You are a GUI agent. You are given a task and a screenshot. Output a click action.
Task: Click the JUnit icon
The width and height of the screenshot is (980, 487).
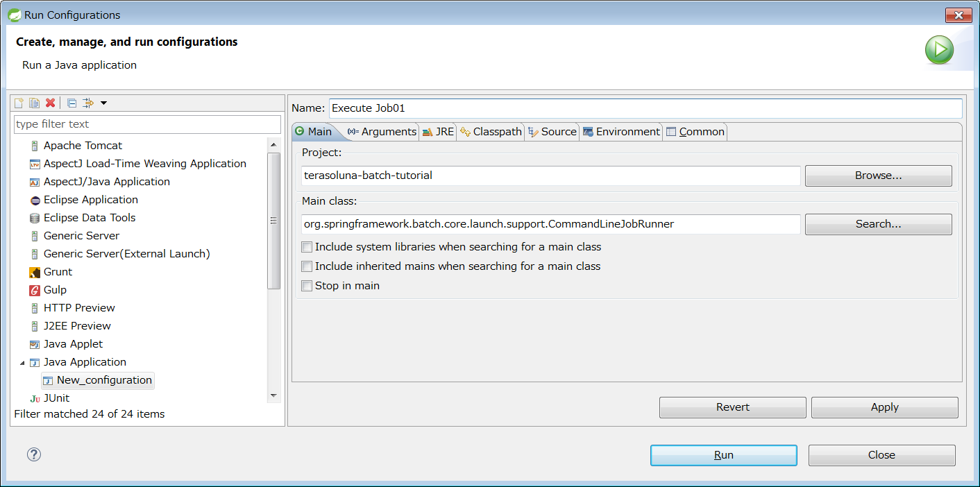[35, 398]
